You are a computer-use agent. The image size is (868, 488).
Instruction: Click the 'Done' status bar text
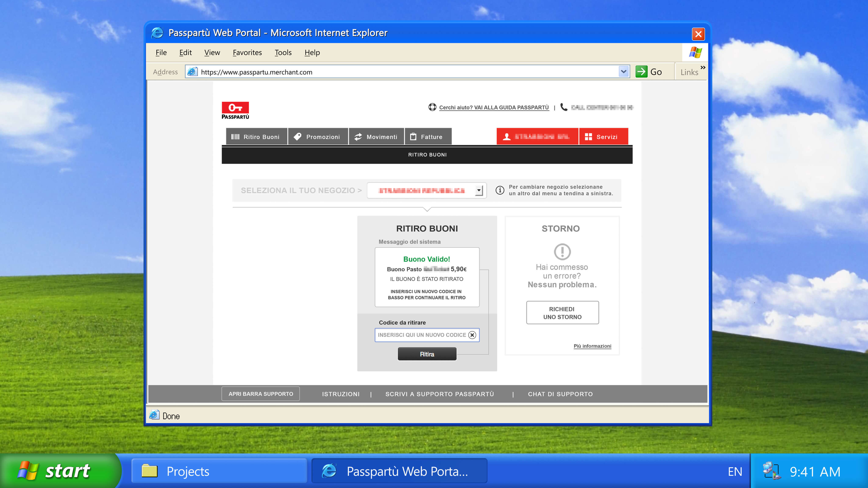pos(171,416)
